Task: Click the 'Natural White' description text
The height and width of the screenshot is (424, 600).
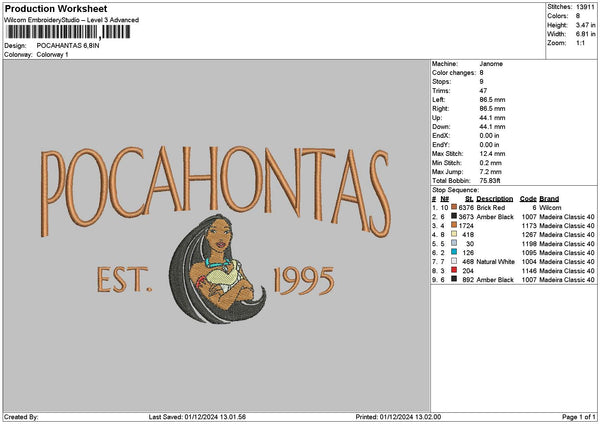Action: 496,261
